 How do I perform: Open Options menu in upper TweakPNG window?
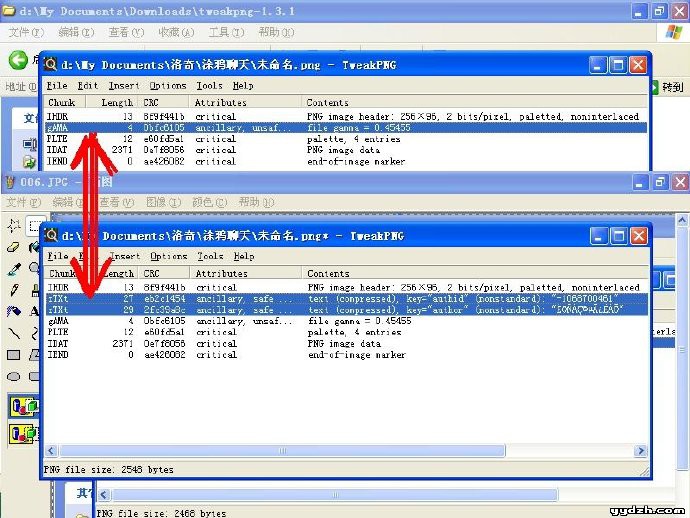168,86
